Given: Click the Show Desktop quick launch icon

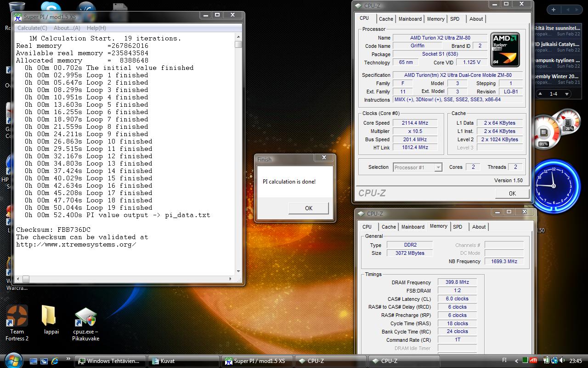Looking at the screenshot, I should tap(34, 361).
